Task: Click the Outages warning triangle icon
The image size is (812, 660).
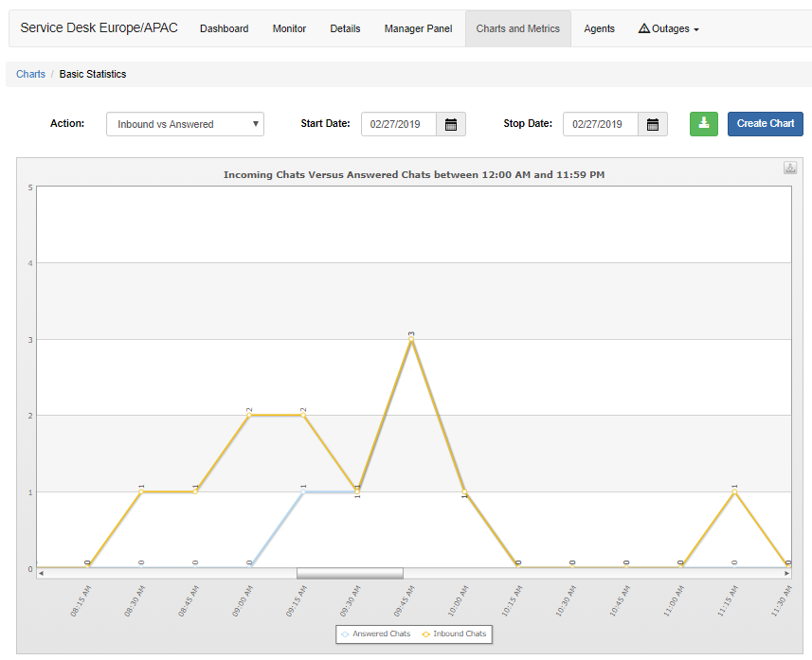Action: (x=643, y=28)
